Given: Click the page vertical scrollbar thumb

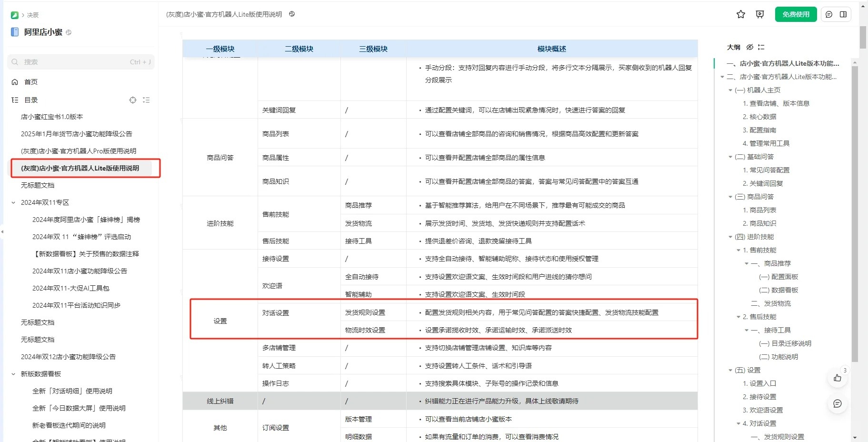Looking at the screenshot, I should point(863,38).
